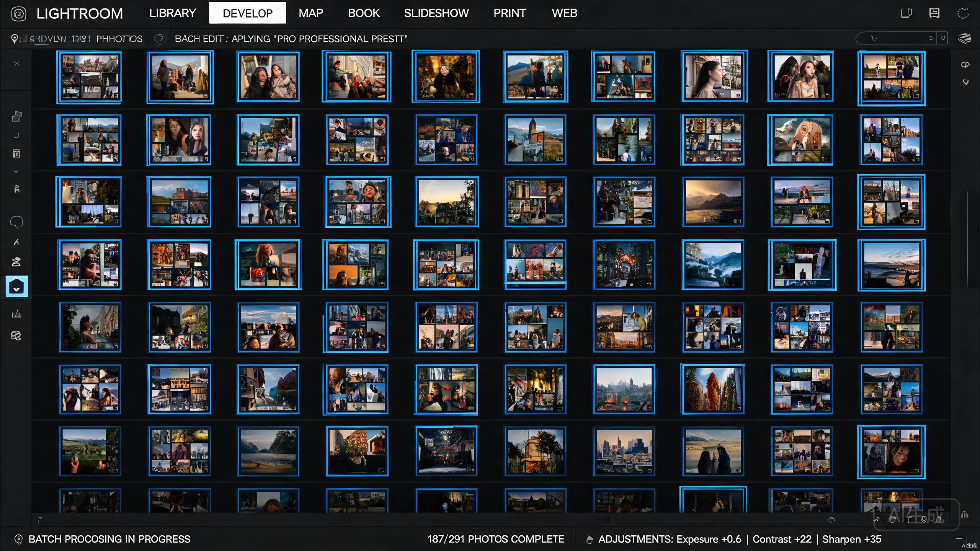Click the Lightroom logo icon
980x551 pixels.
pos(18,14)
